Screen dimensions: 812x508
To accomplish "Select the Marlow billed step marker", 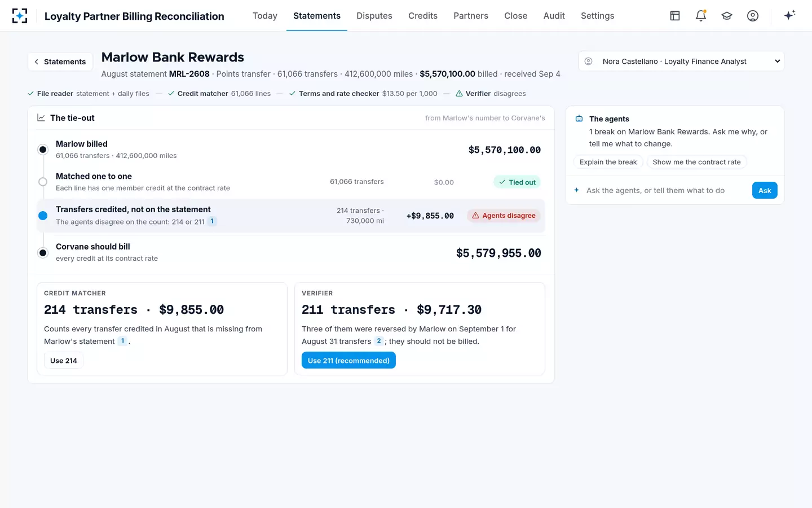I will [x=43, y=150].
